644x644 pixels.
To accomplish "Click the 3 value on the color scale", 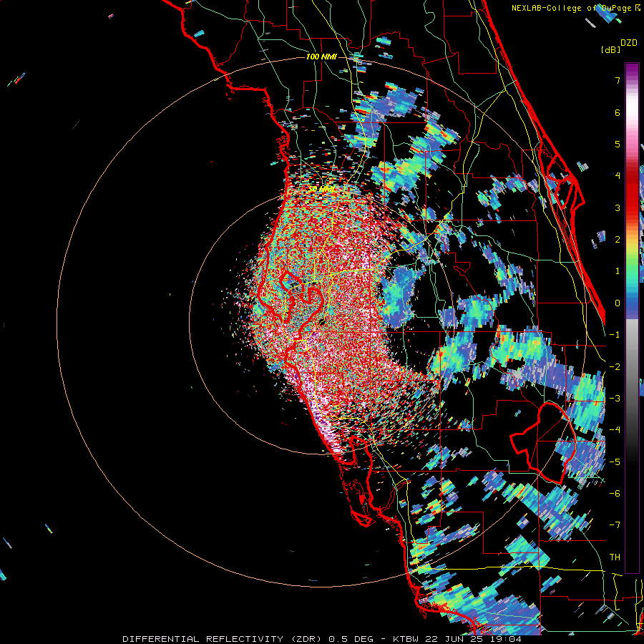I will (x=618, y=208).
